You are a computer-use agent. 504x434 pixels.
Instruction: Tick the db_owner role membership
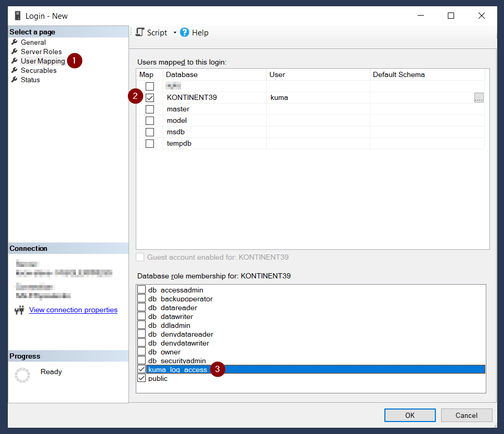pyautogui.click(x=141, y=352)
